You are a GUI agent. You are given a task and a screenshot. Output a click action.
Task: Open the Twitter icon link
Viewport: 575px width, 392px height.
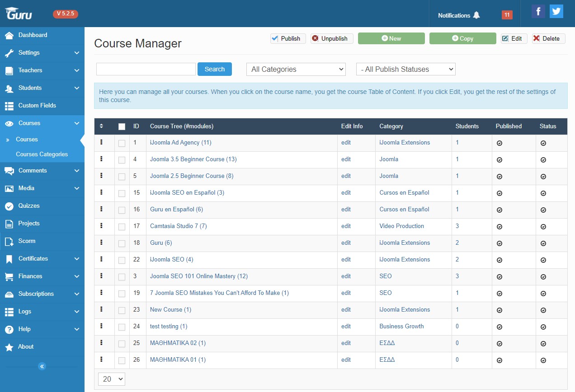coord(556,11)
